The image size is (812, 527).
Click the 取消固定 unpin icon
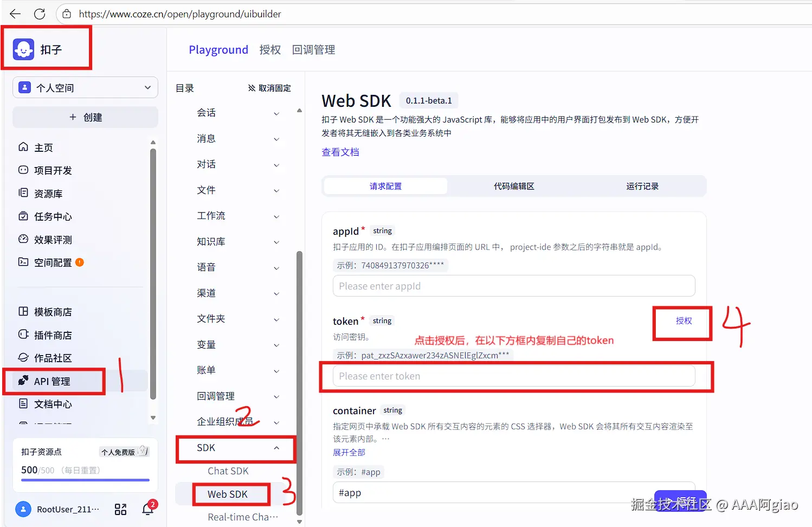(252, 88)
